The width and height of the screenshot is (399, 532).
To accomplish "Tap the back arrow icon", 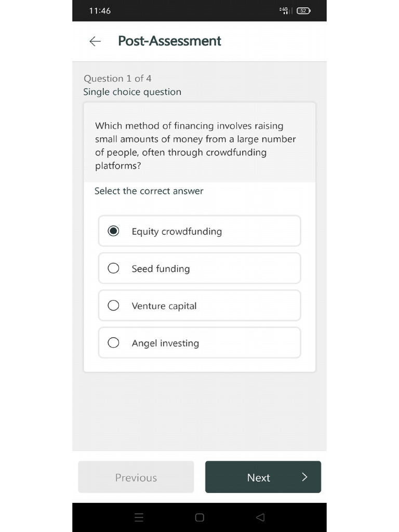I will [95, 42].
